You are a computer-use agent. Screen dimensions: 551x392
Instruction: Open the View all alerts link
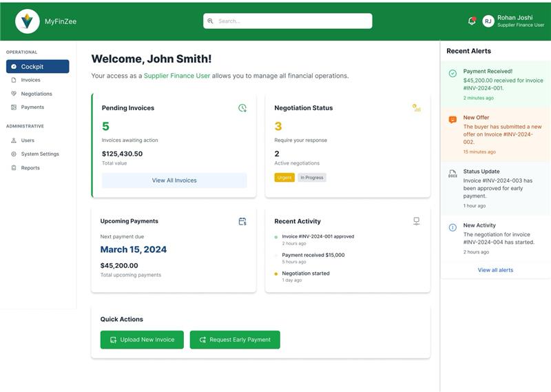(495, 270)
